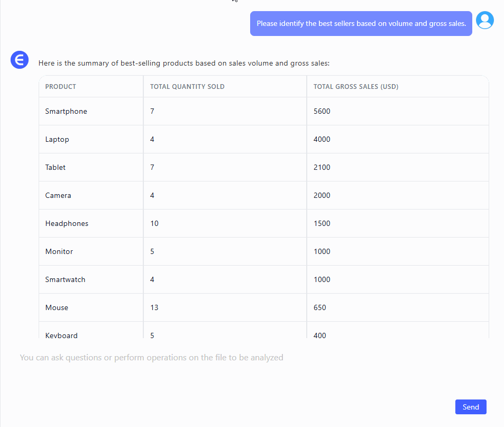Click the 5600 gross sales value
Screen dimensions: 504x427
(322, 112)
